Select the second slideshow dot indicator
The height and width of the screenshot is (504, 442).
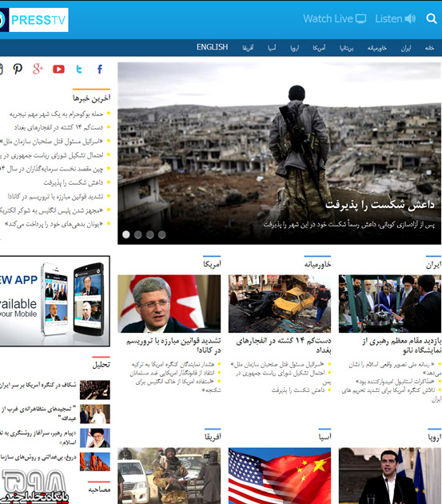click(138, 234)
